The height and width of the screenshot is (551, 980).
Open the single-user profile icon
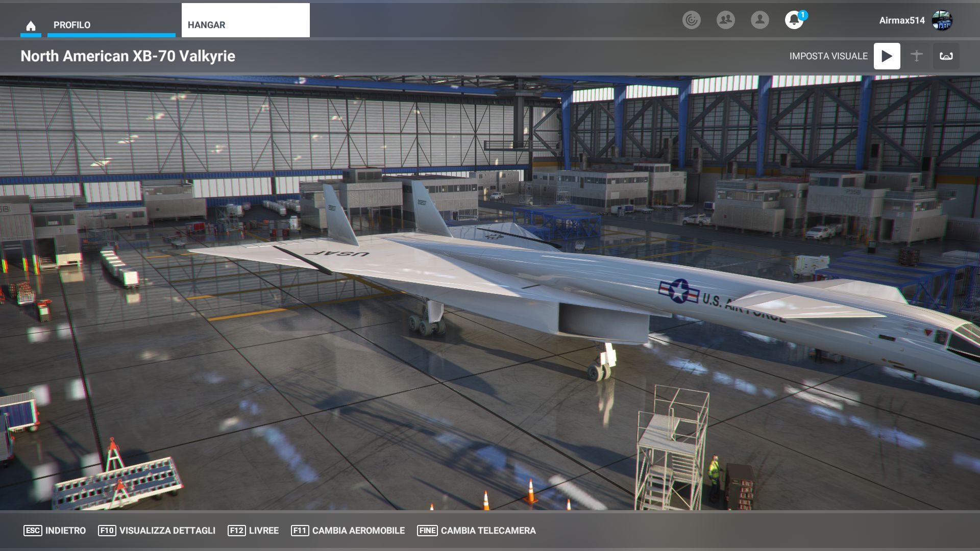759,20
